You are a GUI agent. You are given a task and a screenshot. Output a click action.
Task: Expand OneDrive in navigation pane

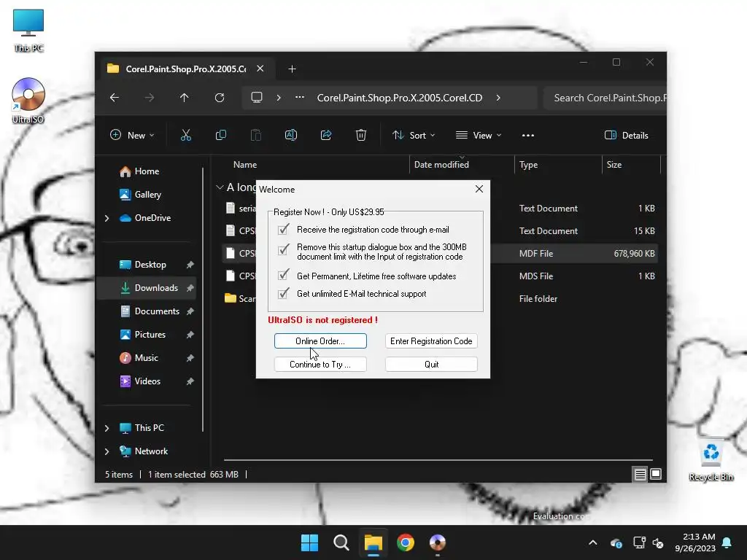[x=107, y=218]
